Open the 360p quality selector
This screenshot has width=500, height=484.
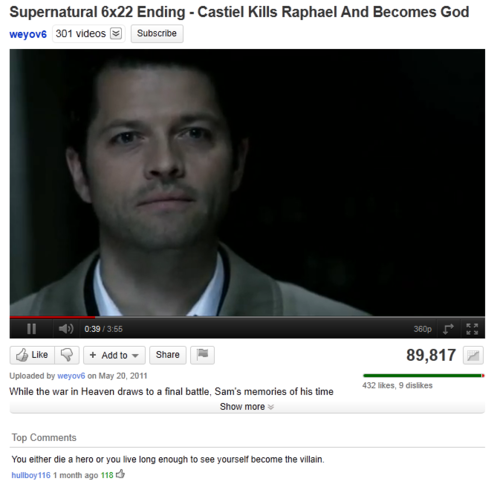click(423, 329)
